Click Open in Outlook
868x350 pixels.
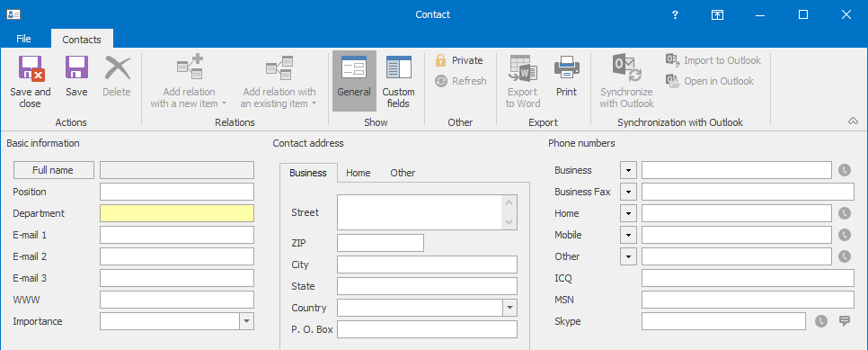pos(710,81)
